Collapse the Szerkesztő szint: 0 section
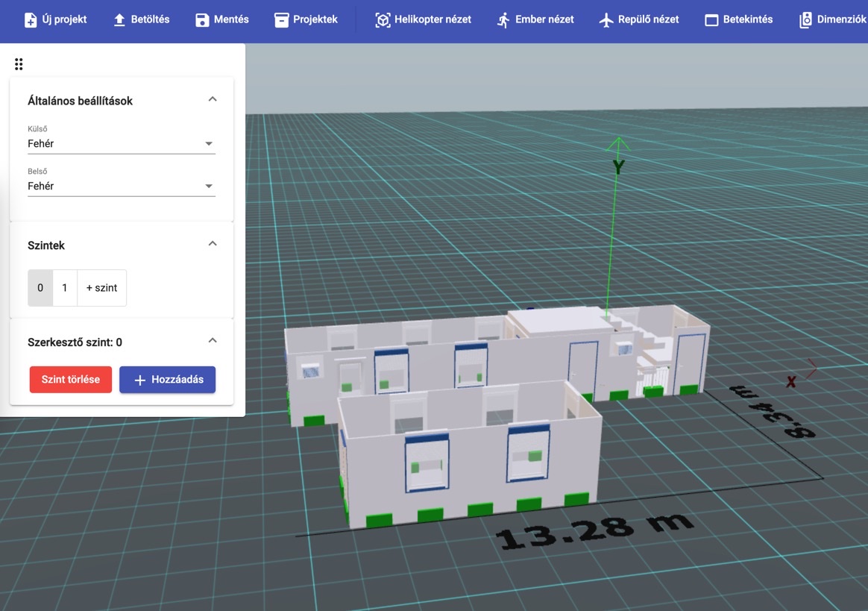Image resolution: width=868 pixels, height=611 pixels. 213,341
